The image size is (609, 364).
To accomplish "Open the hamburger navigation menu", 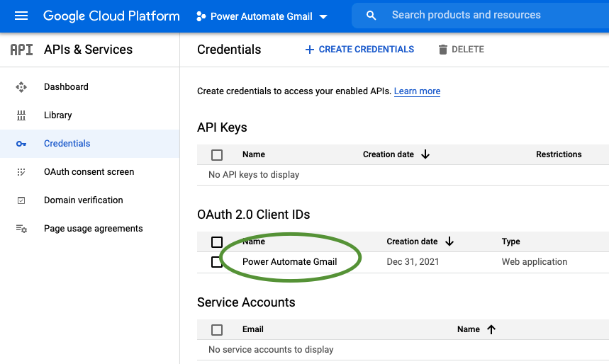I will pyautogui.click(x=21, y=16).
